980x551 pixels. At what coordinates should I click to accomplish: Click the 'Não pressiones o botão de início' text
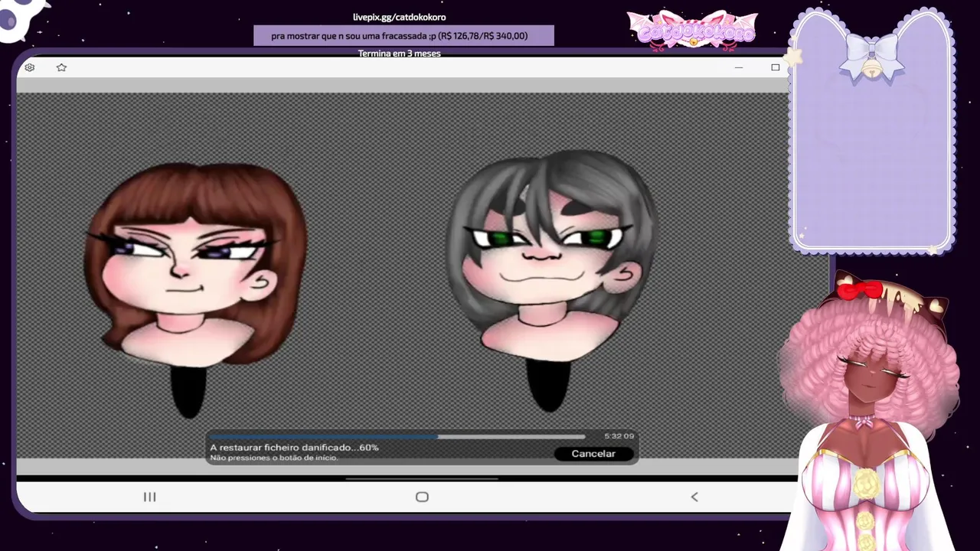pyautogui.click(x=274, y=458)
